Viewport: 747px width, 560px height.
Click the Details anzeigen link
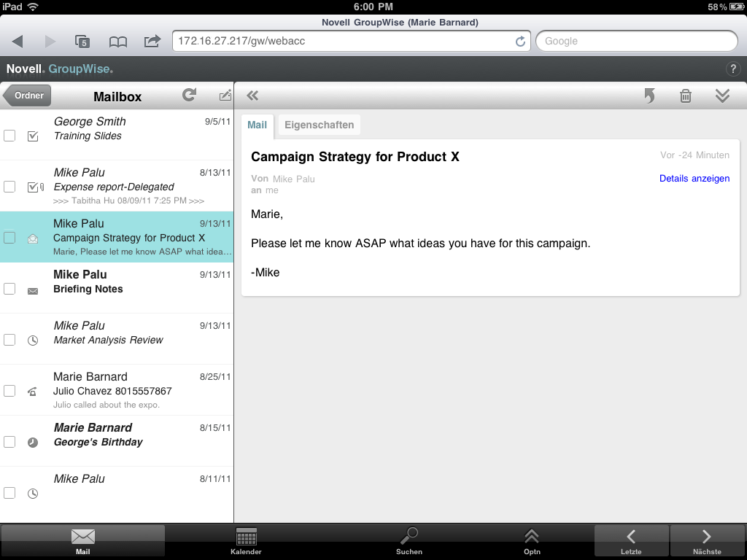point(694,179)
